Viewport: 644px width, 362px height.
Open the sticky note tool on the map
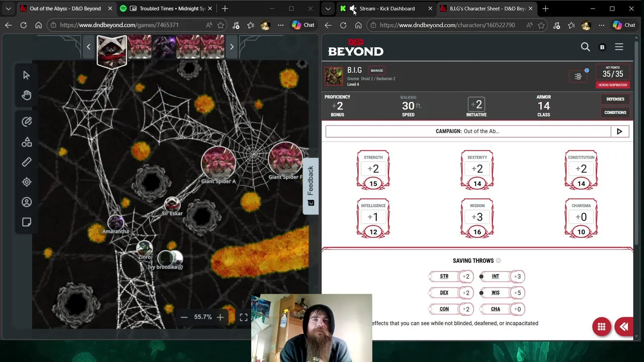(26, 222)
